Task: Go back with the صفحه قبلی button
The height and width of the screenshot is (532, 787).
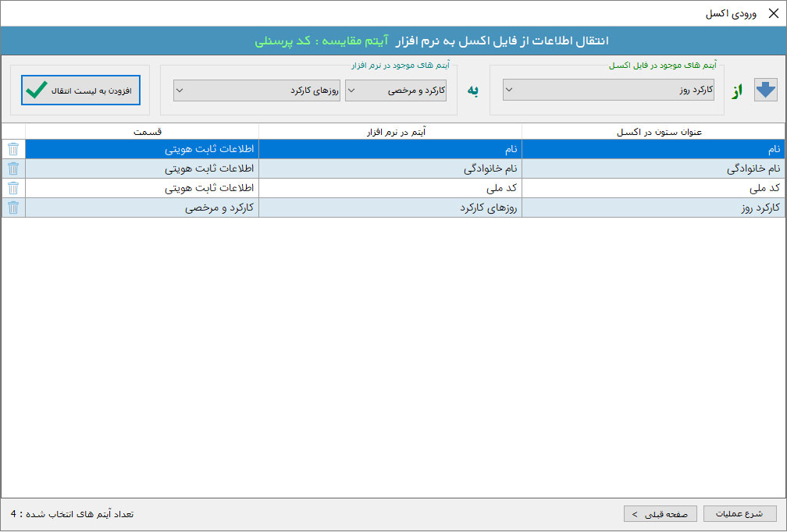Action: pos(660,513)
